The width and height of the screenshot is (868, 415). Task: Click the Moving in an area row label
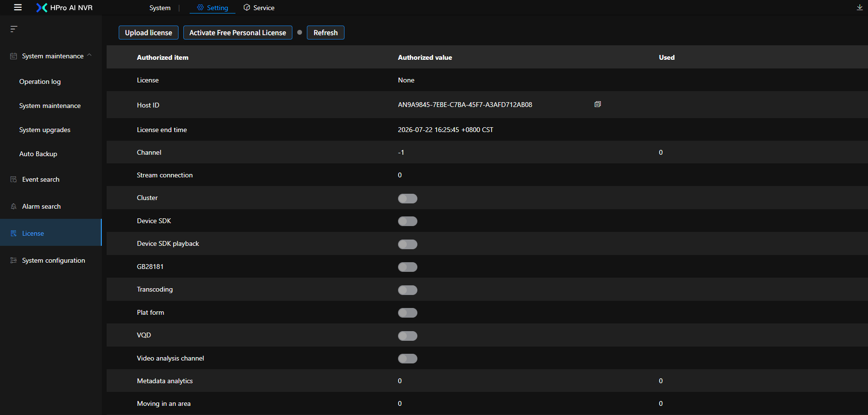[x=164, y=403]
